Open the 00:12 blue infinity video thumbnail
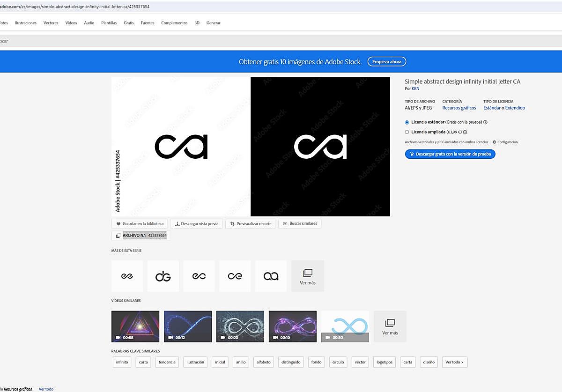 187,326
